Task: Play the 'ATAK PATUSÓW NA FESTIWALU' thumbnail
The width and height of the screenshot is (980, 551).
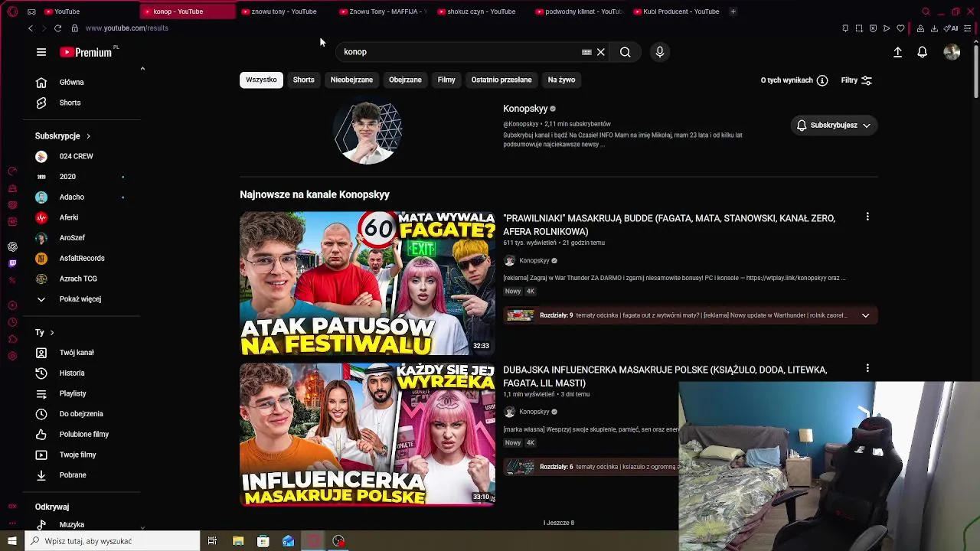Action: [x=367, y=283]
